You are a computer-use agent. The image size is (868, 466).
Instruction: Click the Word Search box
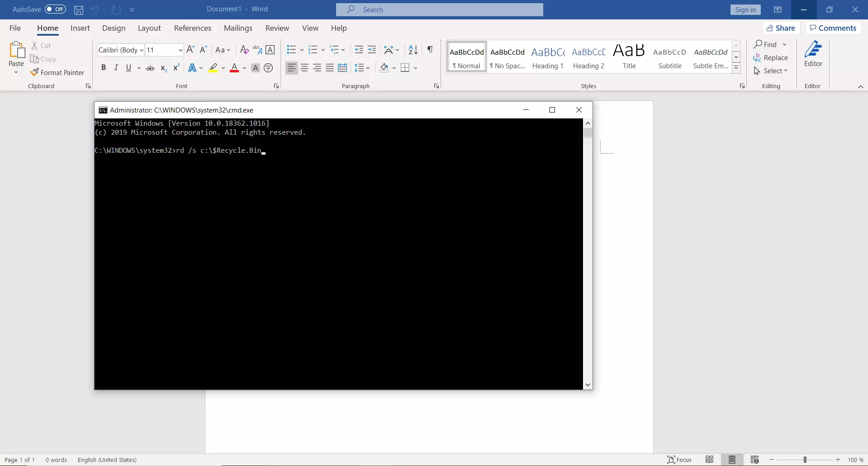[x=440, y=9]
